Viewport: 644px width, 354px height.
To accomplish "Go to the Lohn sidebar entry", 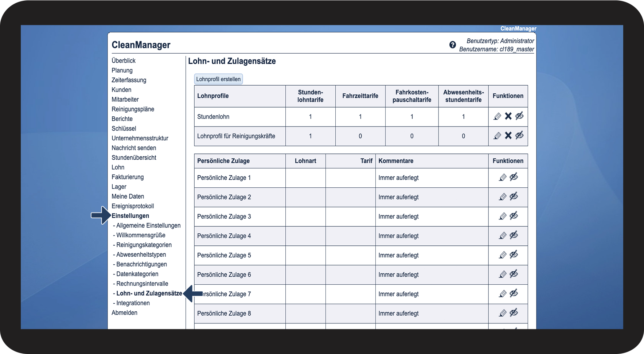I will [118, 167].
